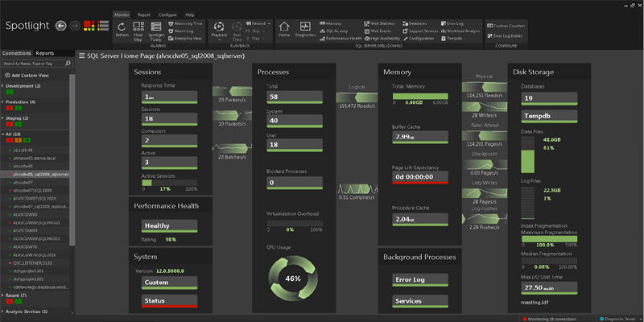Go to the SQL Server Home drilldown
This screenshot has width=644, height=322.
[x=284, y=30]
